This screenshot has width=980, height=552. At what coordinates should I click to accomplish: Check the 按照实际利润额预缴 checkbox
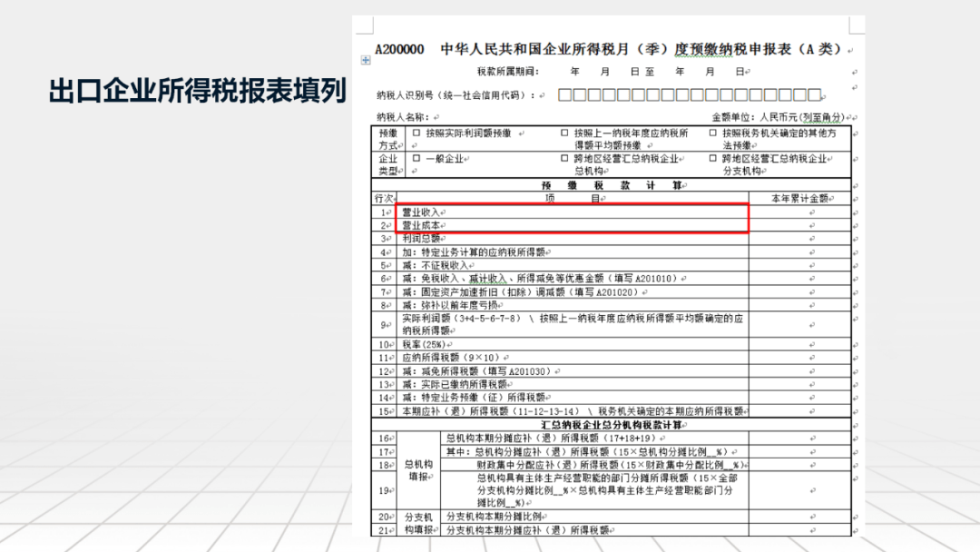(x=416, y=133)
